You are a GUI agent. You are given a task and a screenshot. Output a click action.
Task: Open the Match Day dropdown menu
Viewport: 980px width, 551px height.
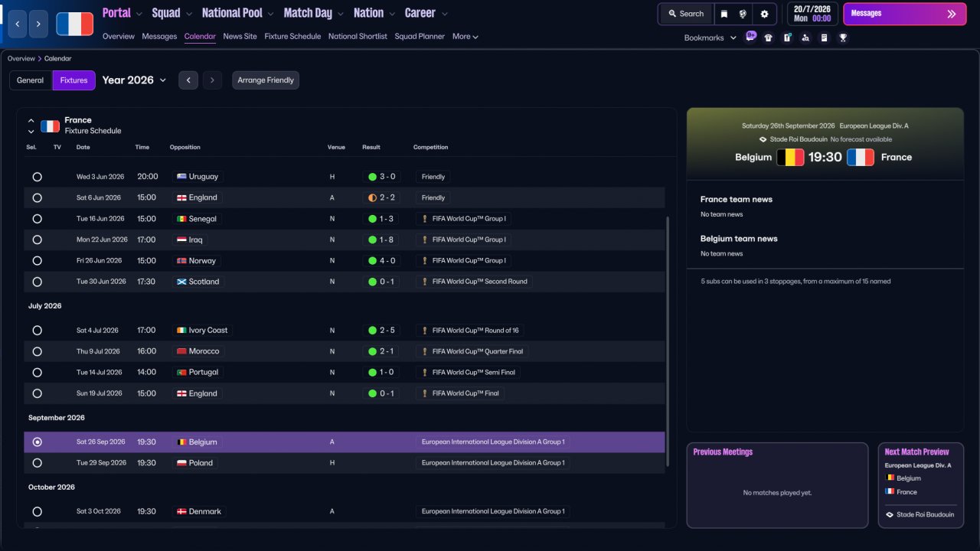pos(314,13)
